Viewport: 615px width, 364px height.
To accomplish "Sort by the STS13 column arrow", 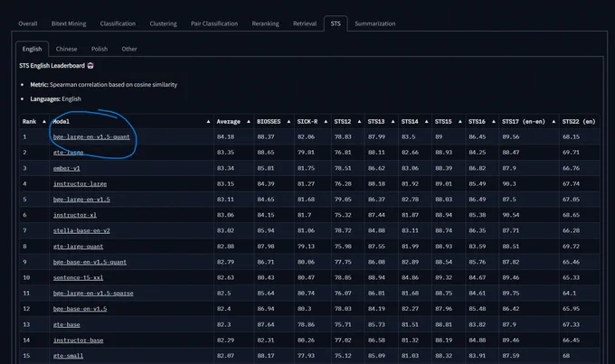I will tap(393, 122).
